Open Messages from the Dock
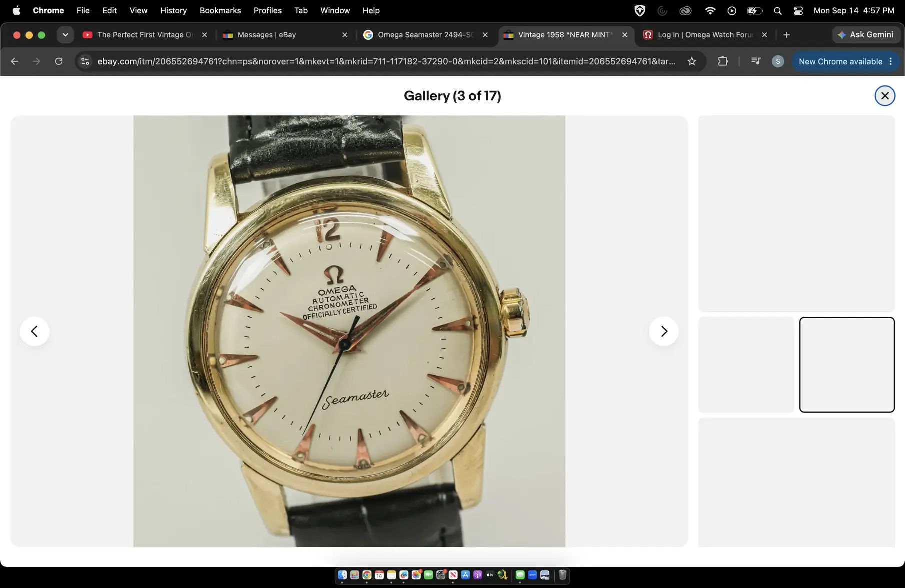The width and height of the screenshot is (905, 588). [520, 575]
